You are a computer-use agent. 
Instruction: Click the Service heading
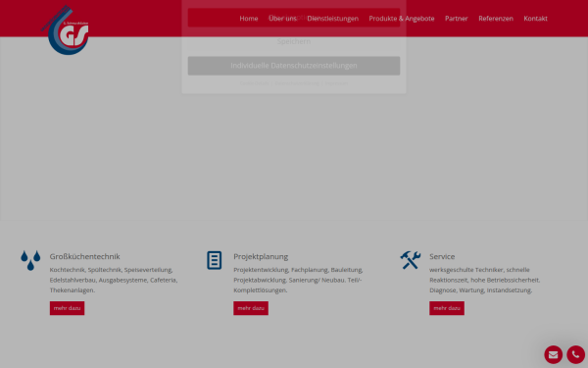tap(442, 256)
